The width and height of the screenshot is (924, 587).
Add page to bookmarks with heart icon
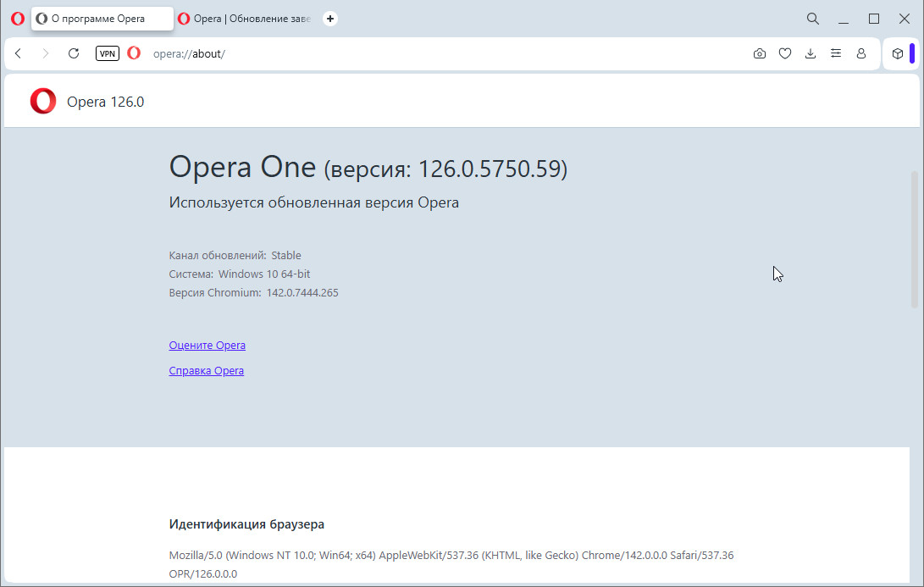(x=785, y=53)
